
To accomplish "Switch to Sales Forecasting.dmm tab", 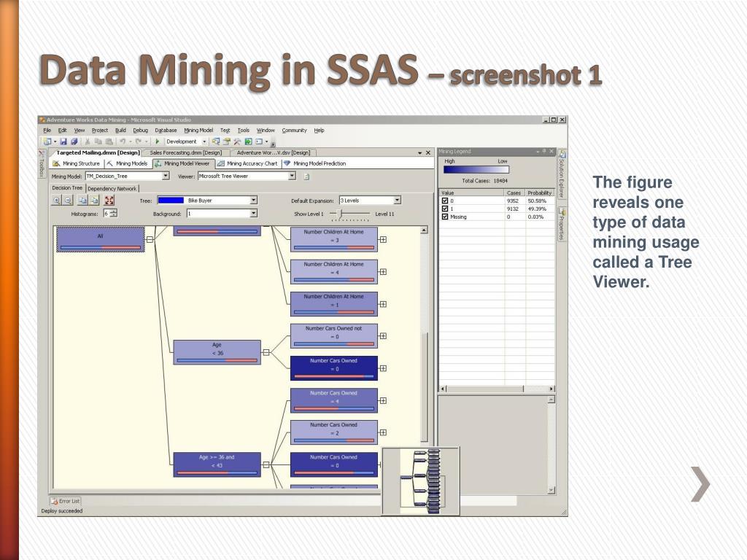I will [x=186, y=153].
